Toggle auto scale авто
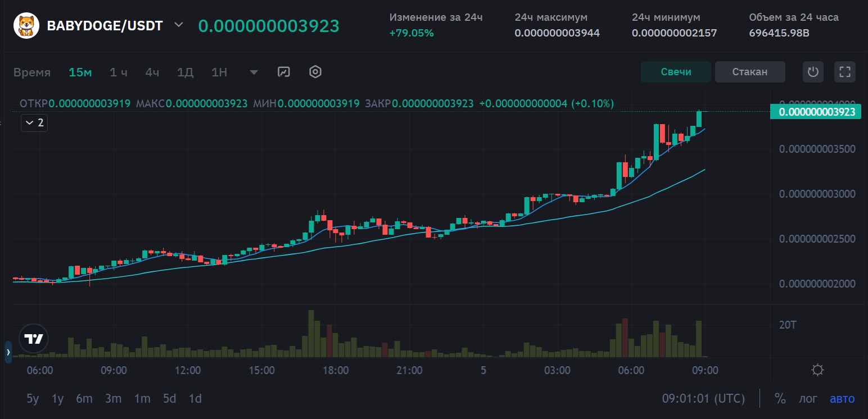Viewport: 868px width, 419px height. click(842, 399)
